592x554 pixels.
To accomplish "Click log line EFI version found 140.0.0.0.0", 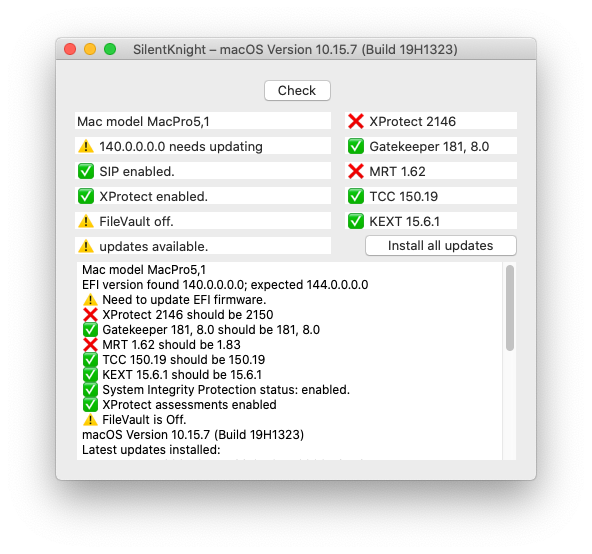I will coord(225,285).
